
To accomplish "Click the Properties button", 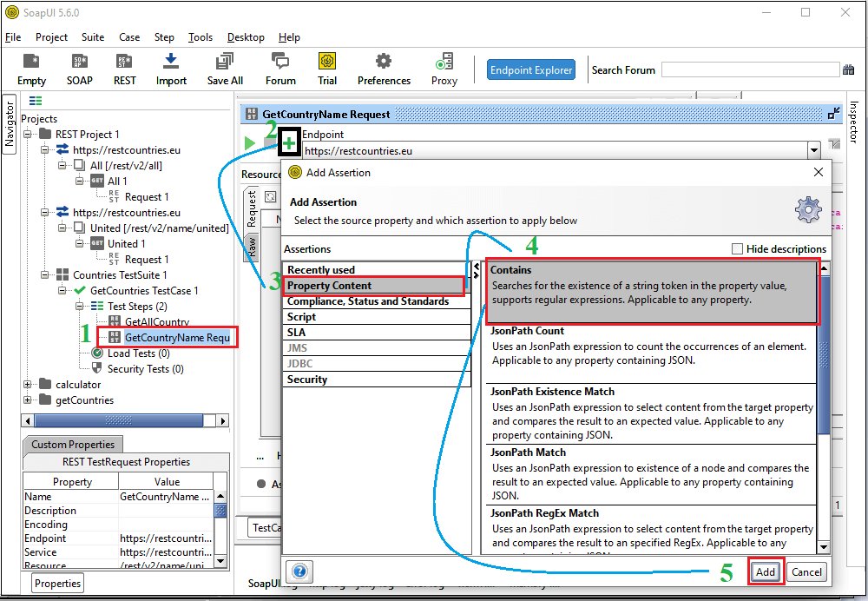I will coord(57,584).
